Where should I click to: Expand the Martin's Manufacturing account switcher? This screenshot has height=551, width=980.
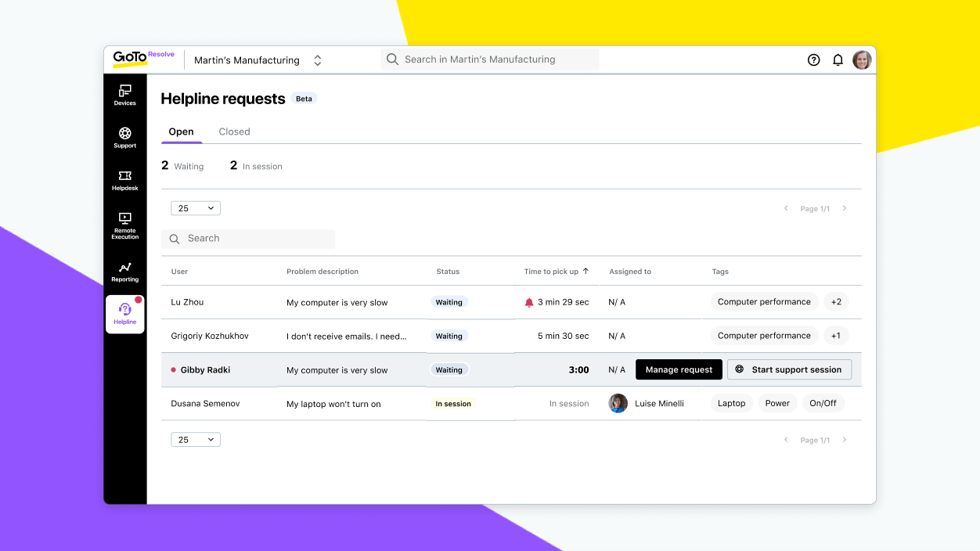[x=317, y=60]
